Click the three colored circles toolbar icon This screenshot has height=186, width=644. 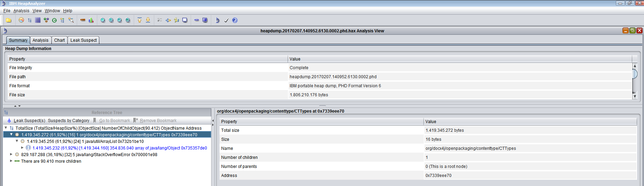[46, 20]
